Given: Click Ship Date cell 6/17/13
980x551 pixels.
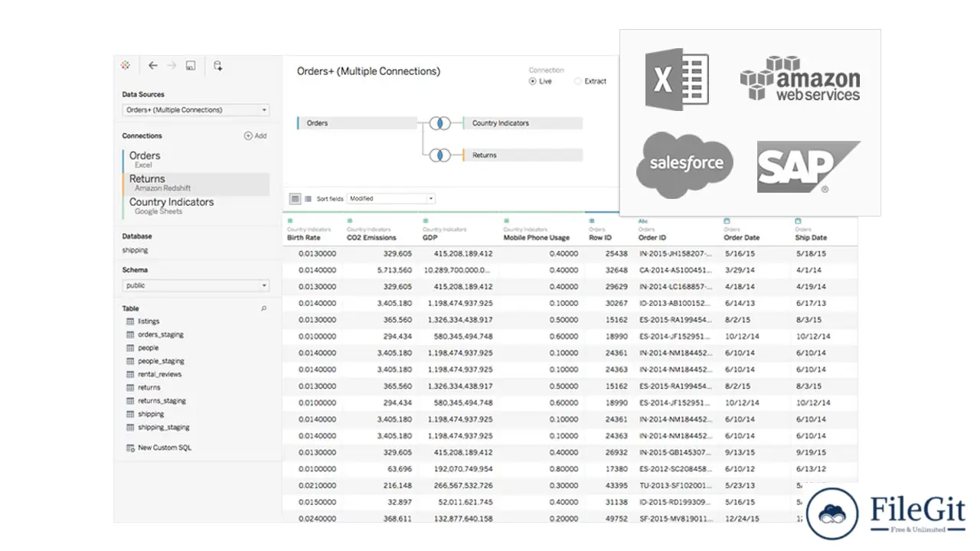Looking at the screenshot, I should 811,303.
